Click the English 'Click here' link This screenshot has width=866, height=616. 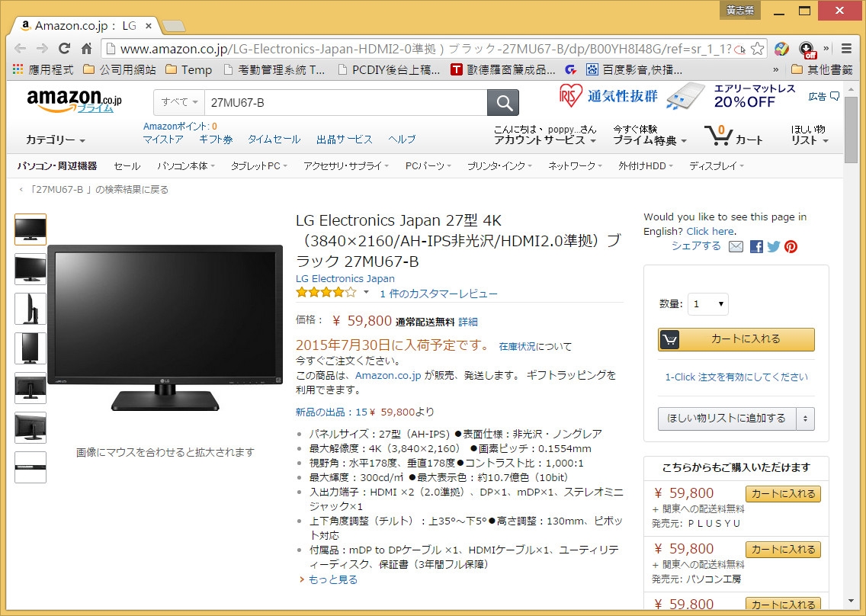point(710,232)
